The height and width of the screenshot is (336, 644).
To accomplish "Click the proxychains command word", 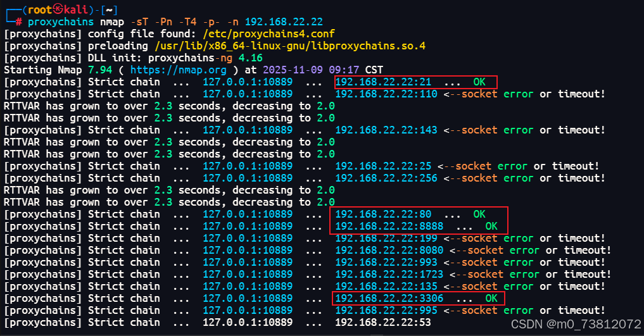I will [61, 22].
